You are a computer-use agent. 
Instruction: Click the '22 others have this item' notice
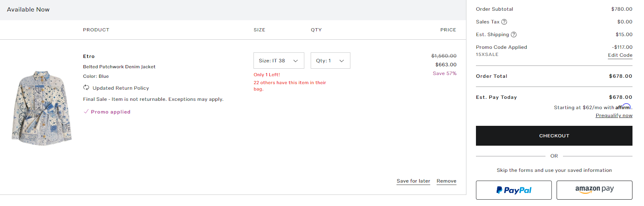(290, 86)
